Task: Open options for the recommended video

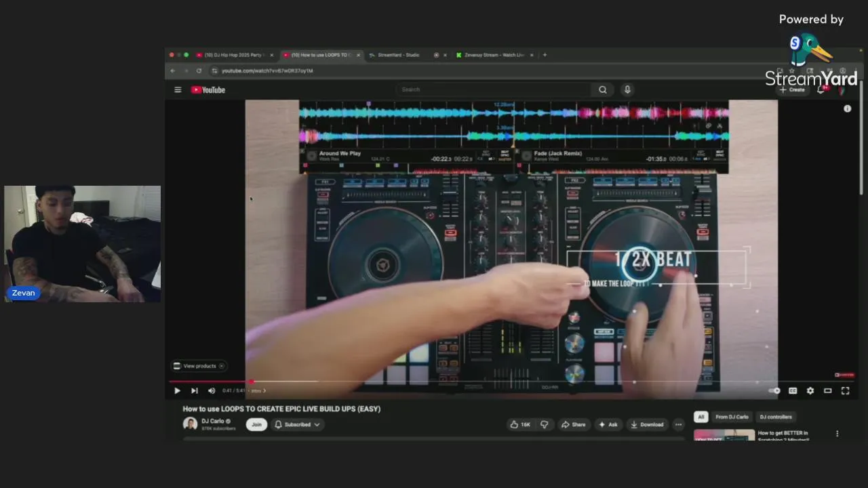Action: tap(837, 434)
